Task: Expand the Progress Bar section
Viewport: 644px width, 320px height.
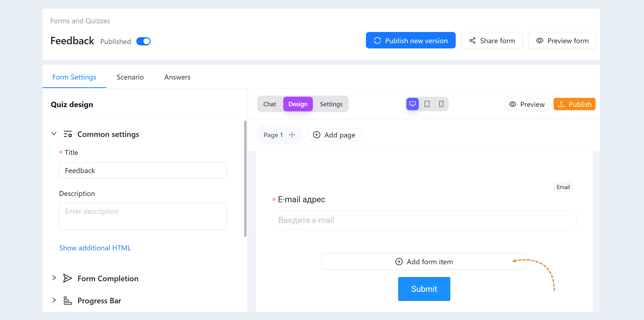Action: pyautogui.click(x=54, y=300)
